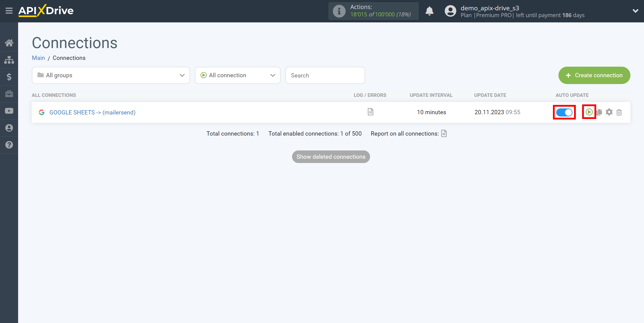Image resolution: width=644 pixels, height=323 pixels.
Task: Click the log/errors document icon
Action: (x=370, y=112)
